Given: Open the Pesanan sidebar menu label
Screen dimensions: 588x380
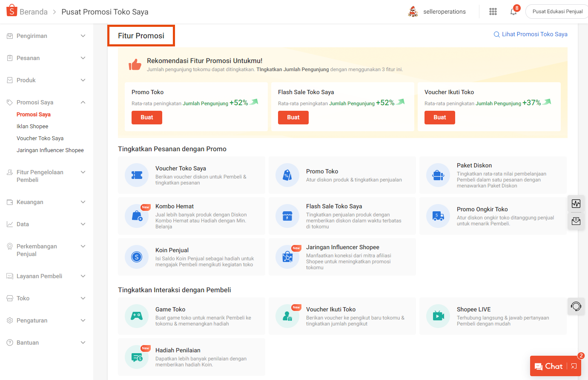Looking at the screenshot, I should [x=28, y=58].
